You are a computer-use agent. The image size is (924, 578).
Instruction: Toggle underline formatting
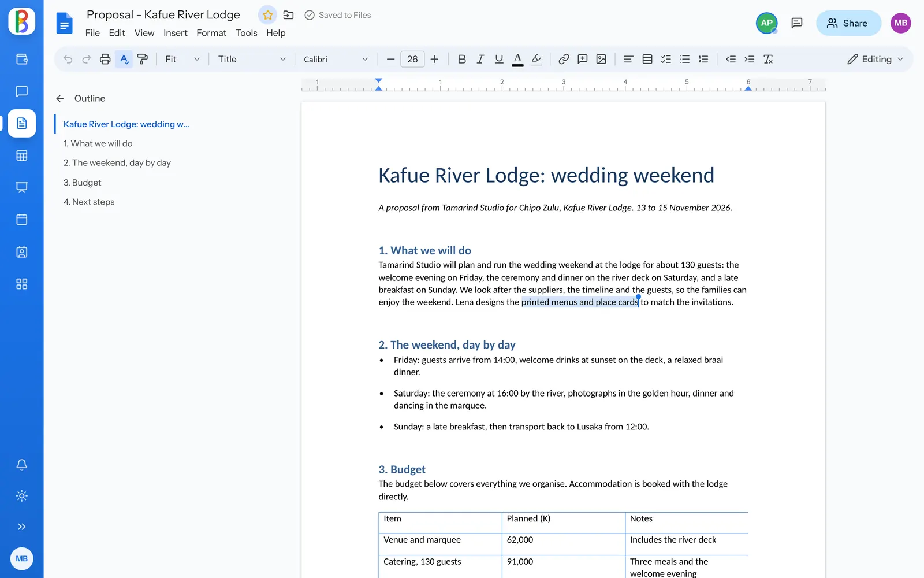coord(499,59)
